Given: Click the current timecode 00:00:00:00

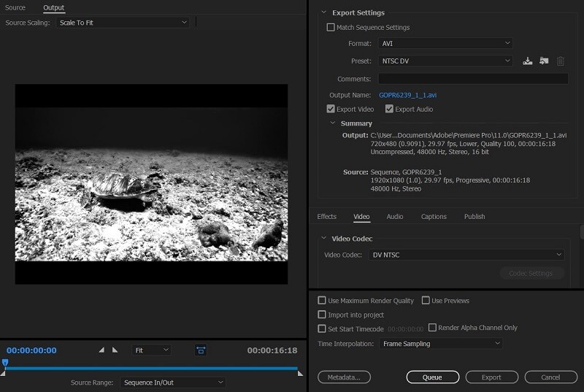Looking at the screenshot, I should (31, 350).
